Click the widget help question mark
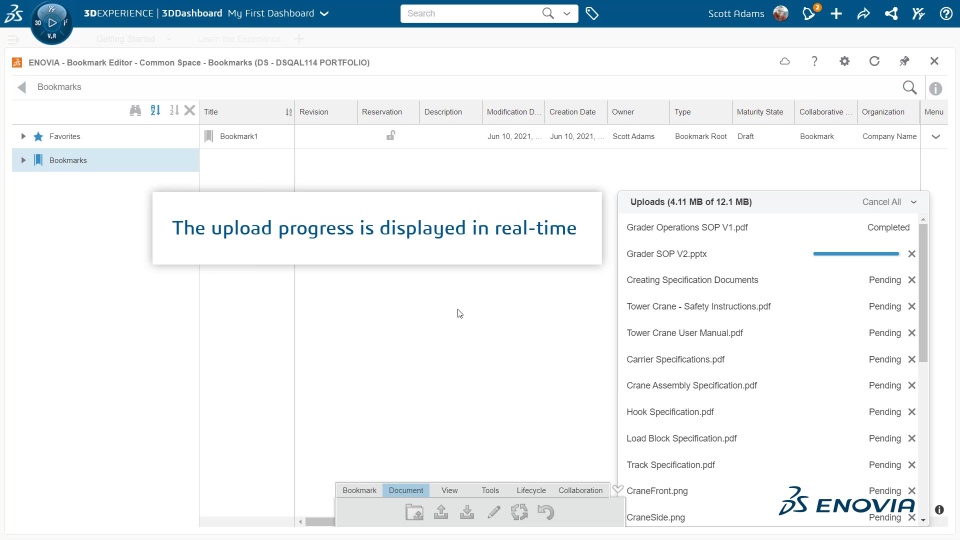Viewport: 960px width, 540px height. (814, 61)
